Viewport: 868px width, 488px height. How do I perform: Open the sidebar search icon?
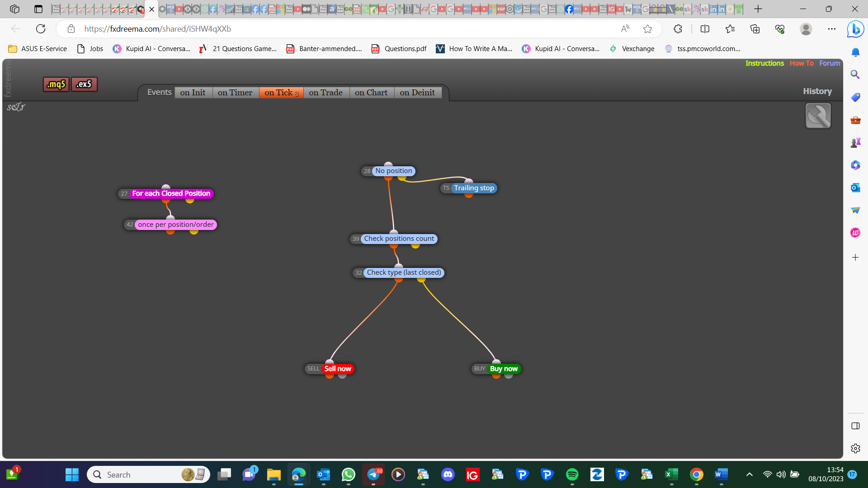(x=855, y=75)
